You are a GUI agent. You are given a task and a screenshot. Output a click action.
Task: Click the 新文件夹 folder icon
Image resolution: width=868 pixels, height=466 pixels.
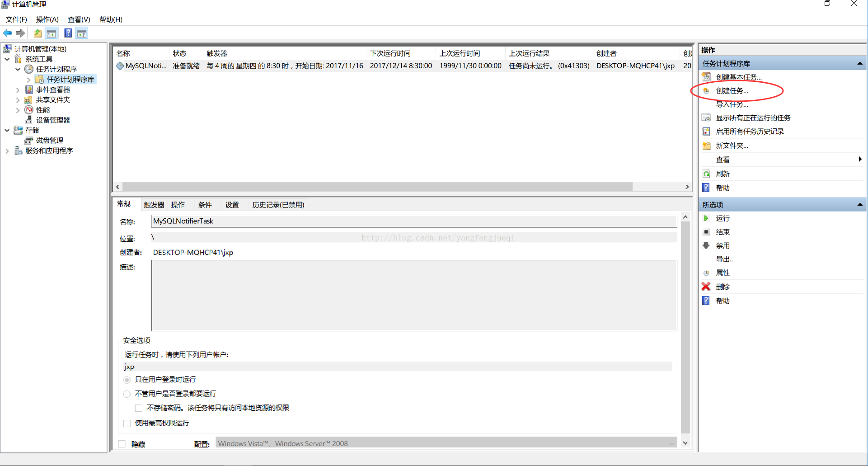(x=706, y=146)
